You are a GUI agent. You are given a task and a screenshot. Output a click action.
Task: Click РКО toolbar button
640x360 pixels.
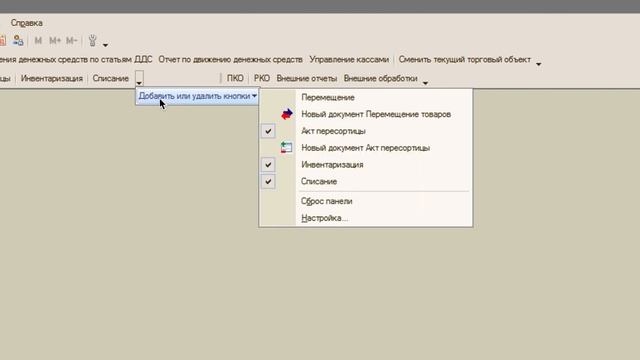click(262, 78)
